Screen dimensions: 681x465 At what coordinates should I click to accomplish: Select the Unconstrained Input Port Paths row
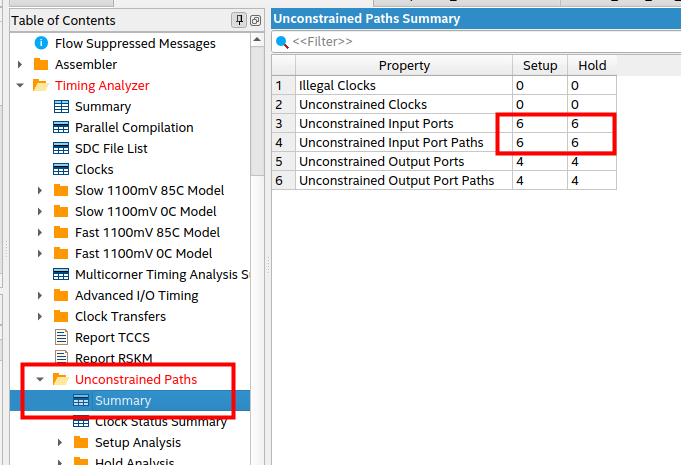(444, 142)
